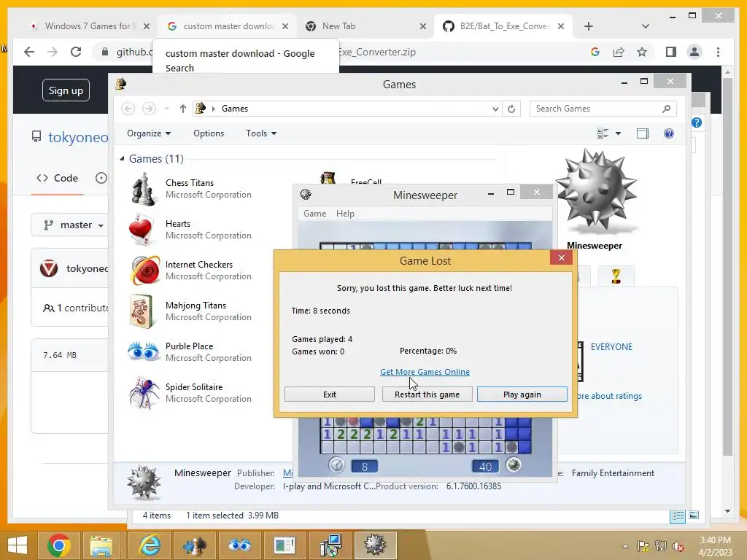Open the Tools dropdown in Games window

pos(261,133)
